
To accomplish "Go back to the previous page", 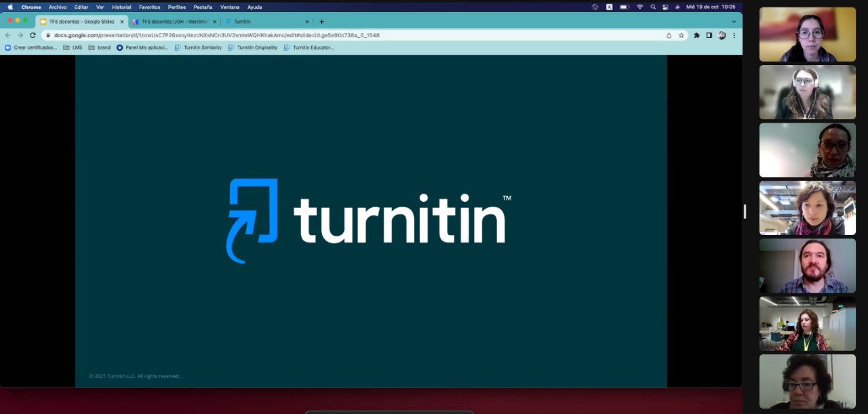I will [8, 35].
